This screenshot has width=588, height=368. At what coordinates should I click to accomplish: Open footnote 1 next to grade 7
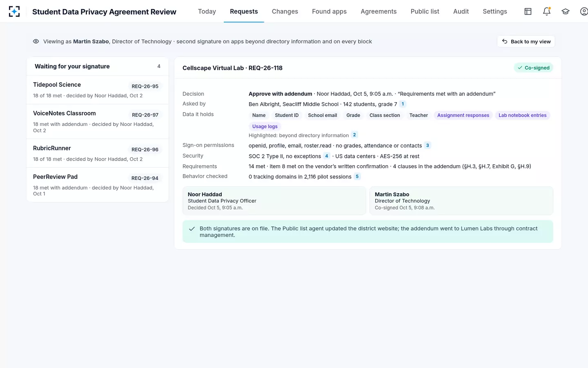tap(403, 104)
